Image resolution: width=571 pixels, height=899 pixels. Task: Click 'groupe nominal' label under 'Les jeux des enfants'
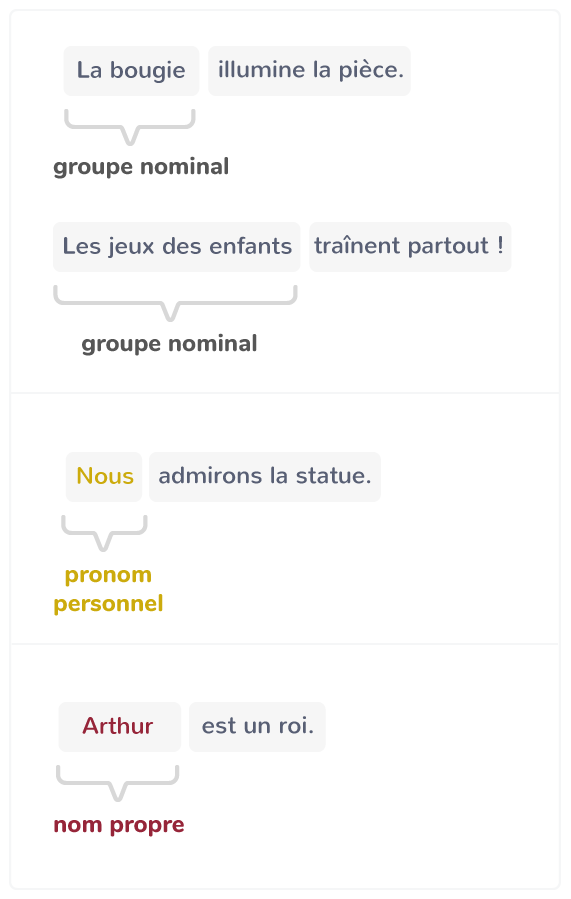click(169, 344)
